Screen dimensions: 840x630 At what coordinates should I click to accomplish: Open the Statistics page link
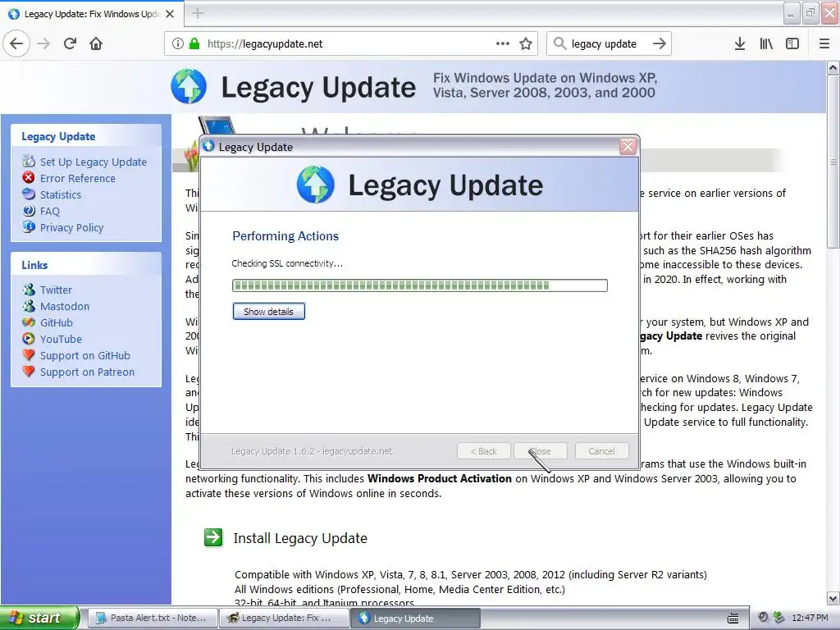[61, 195]
